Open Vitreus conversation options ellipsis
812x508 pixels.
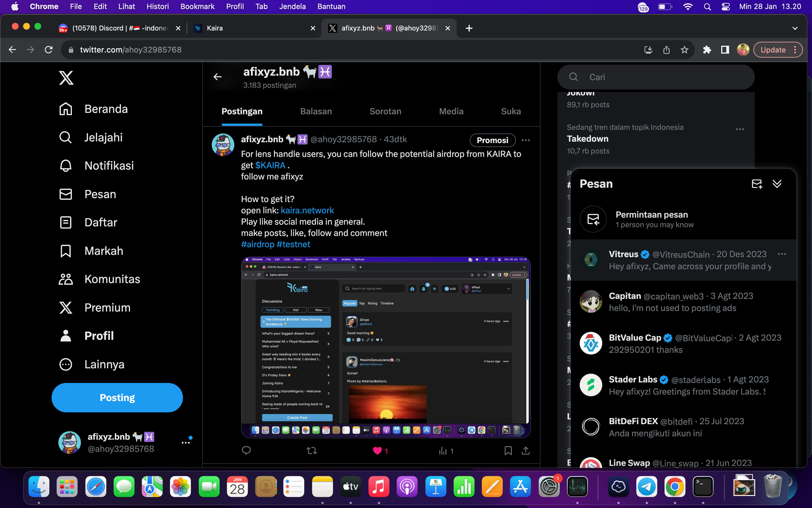(782, 254)
